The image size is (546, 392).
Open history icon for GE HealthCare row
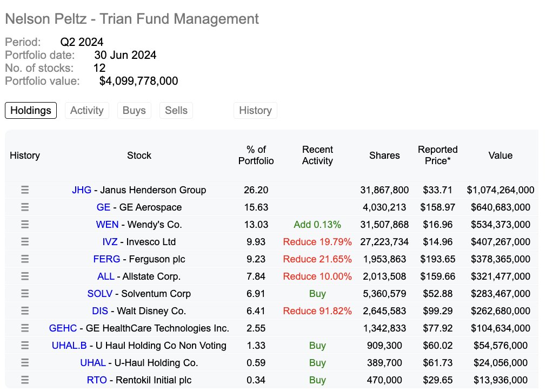point(25,328)
